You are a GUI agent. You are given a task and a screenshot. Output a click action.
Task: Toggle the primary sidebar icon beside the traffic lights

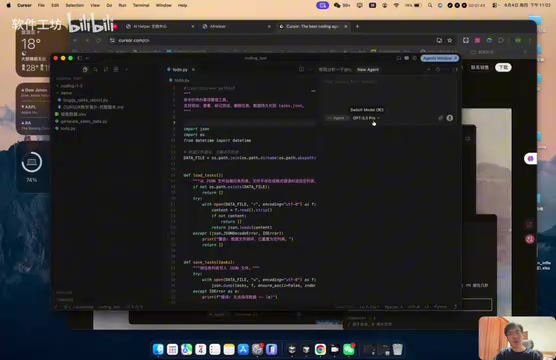point(80,58)
